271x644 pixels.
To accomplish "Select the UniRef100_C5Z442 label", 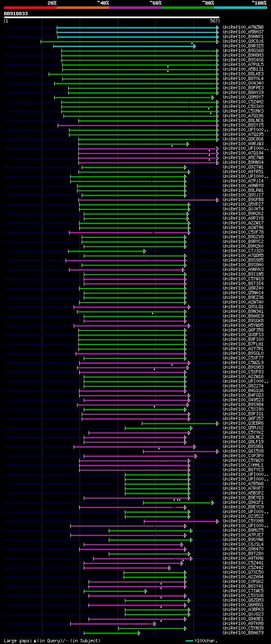I will (243, 567).
